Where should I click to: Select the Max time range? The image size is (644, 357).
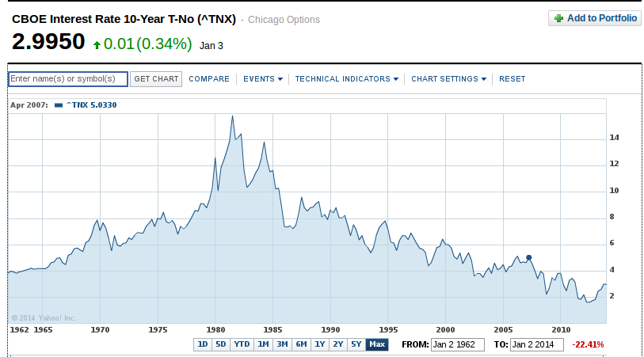[x=377, y=344]
